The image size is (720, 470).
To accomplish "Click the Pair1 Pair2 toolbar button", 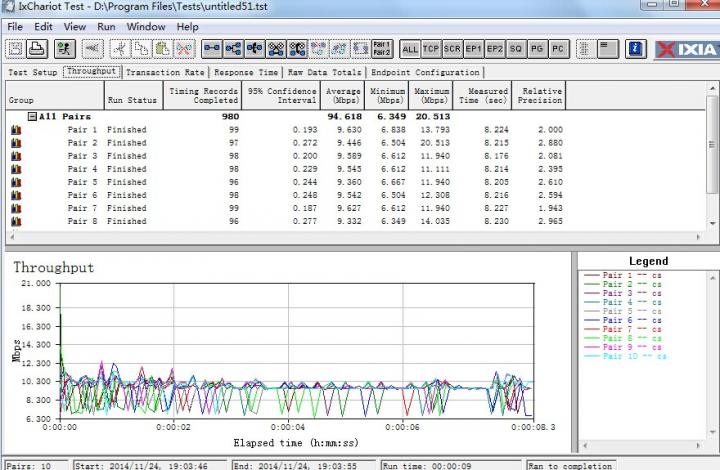I will coord(382,49).
